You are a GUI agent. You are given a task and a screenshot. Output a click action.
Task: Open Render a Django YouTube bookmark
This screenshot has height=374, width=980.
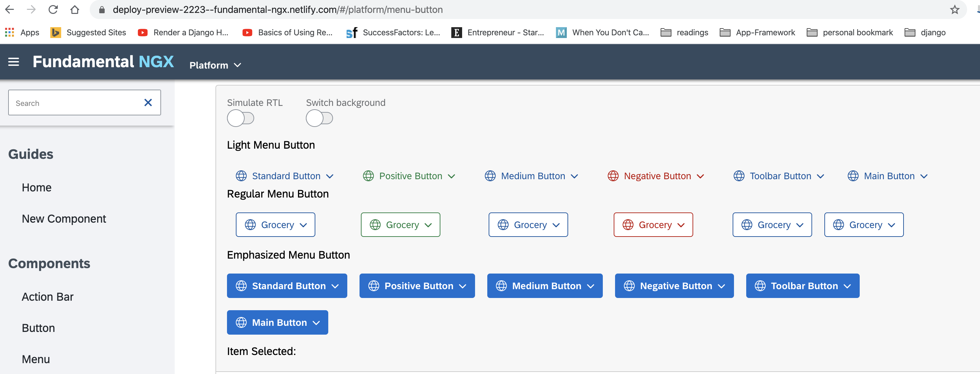pyautogui.click(x=183, y=32)
